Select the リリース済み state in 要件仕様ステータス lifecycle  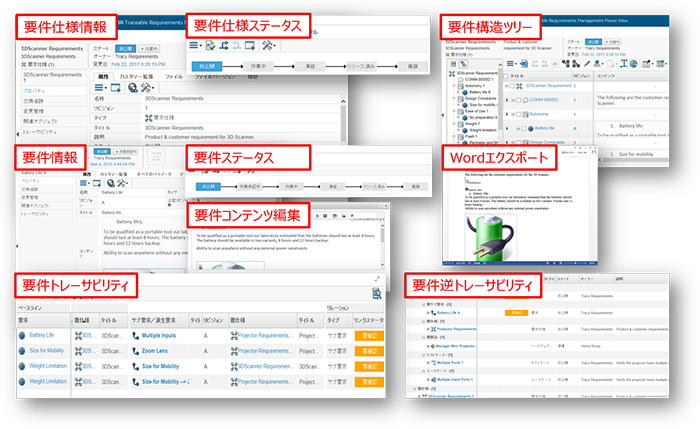pos(361,67)
